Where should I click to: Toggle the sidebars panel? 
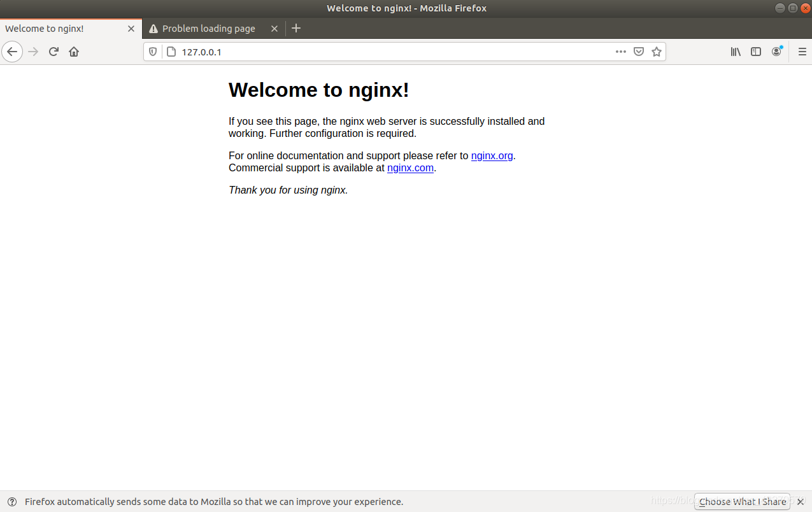pyautogui.click(x=756, y=52)
